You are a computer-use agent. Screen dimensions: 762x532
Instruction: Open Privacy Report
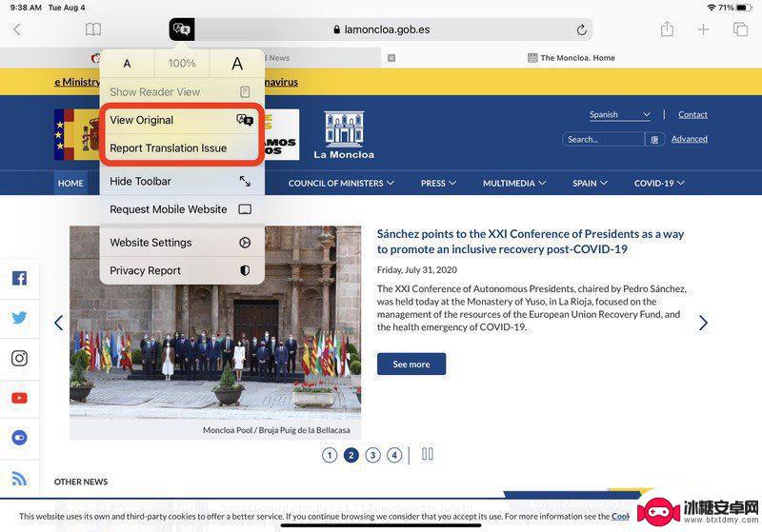[x=182, y=270]
